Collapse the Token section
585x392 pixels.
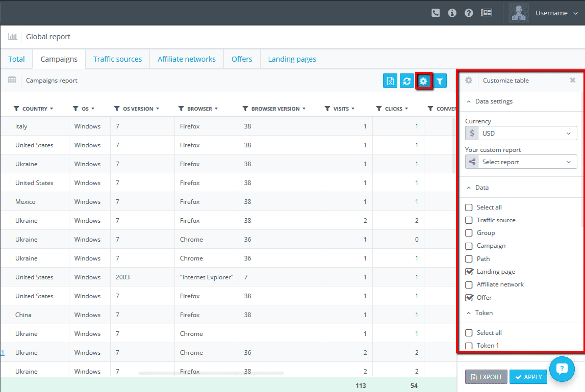point(469,313)
